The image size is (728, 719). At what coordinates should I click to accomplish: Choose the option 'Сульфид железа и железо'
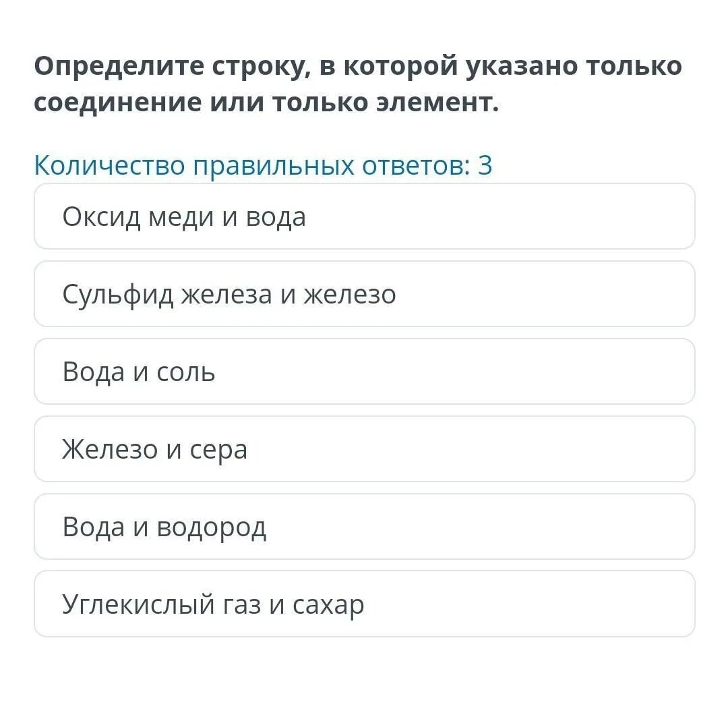tap(365, 294)
